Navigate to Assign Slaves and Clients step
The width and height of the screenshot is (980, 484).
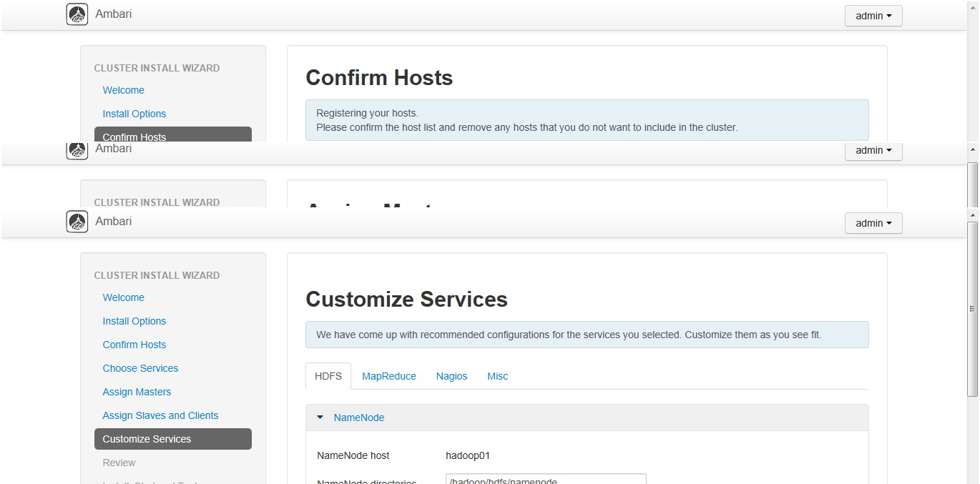160,415
